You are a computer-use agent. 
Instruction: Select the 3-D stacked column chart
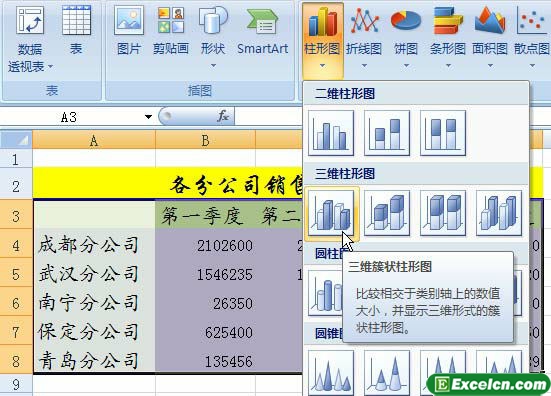point(387,213)
